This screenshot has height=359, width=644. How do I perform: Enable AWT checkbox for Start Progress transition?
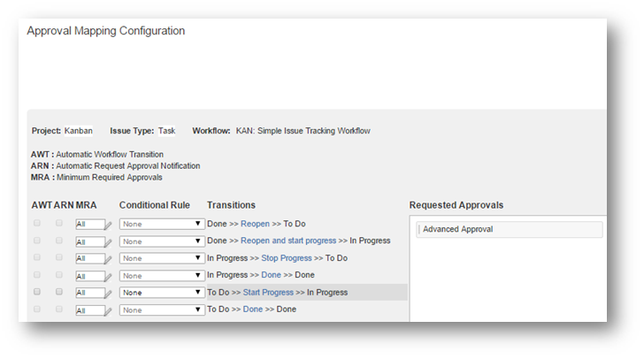36,292
